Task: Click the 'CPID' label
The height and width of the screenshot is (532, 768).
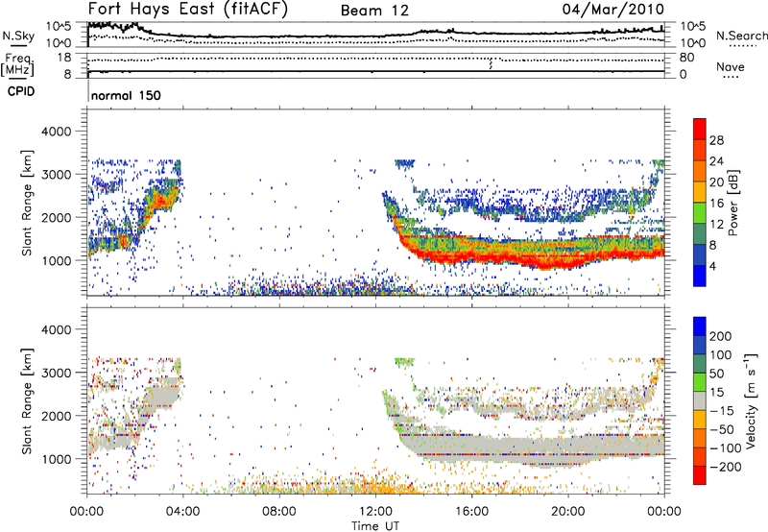Action: [21, 91]
